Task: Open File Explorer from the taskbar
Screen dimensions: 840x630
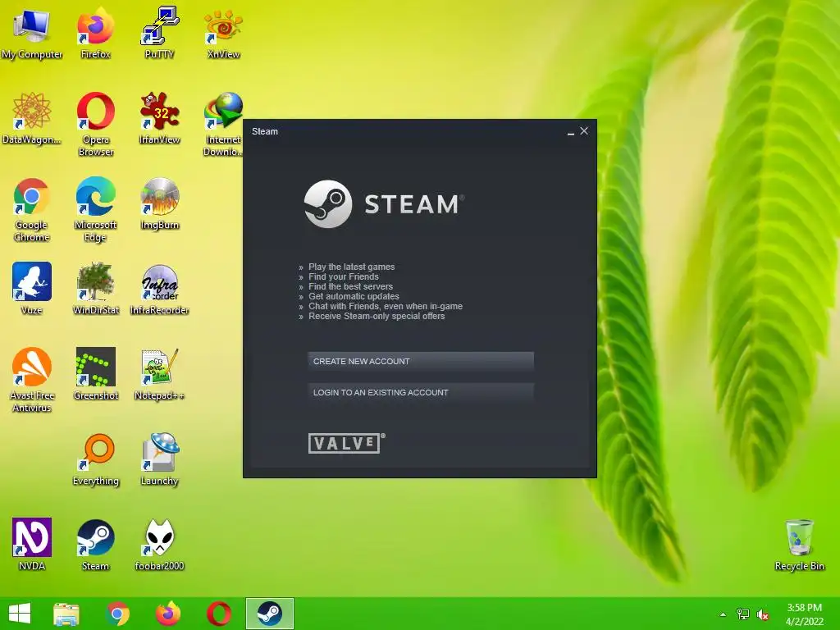Action: [66, 614]
